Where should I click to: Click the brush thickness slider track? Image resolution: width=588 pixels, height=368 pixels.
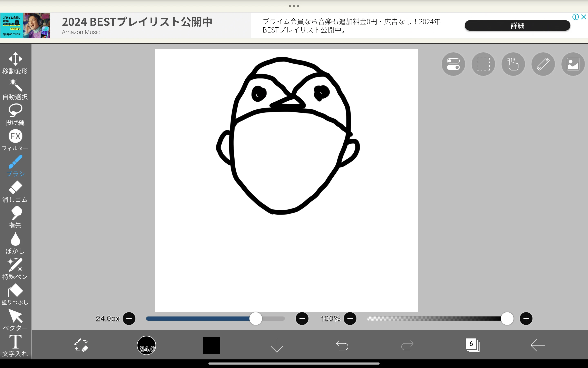(x=215, y=319)
